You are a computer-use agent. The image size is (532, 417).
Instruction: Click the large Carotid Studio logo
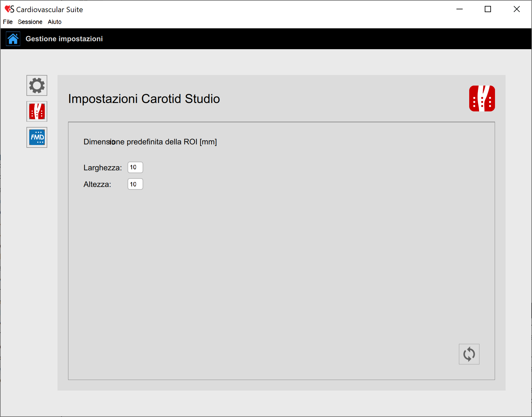click(x=482, y=98)
